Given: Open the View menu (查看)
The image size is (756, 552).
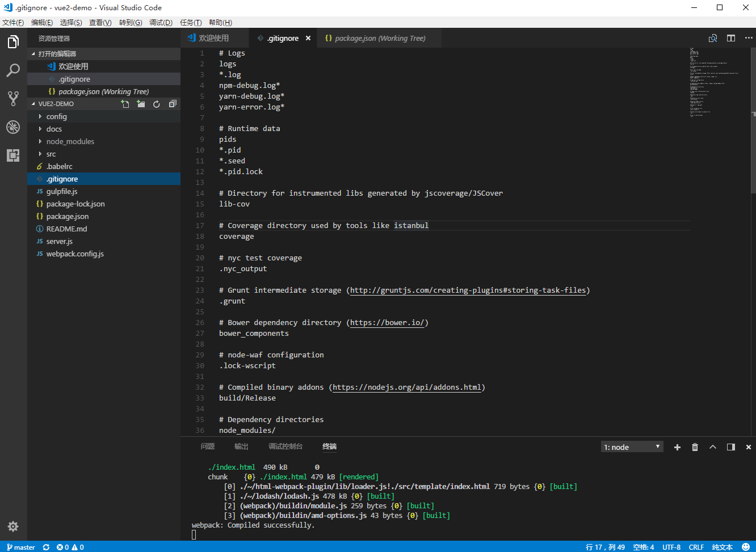Looking at the screenshot, I should [x=100, y=23].
